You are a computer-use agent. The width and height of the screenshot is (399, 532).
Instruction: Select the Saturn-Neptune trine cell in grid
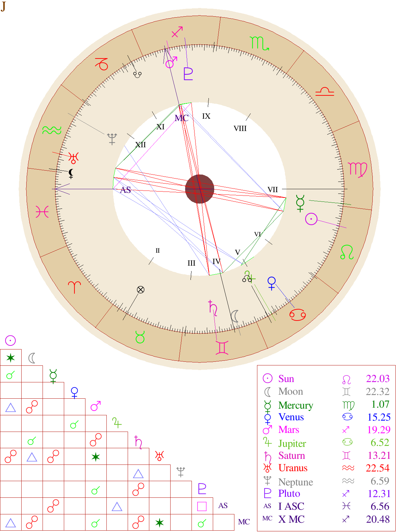click(138, 473)
